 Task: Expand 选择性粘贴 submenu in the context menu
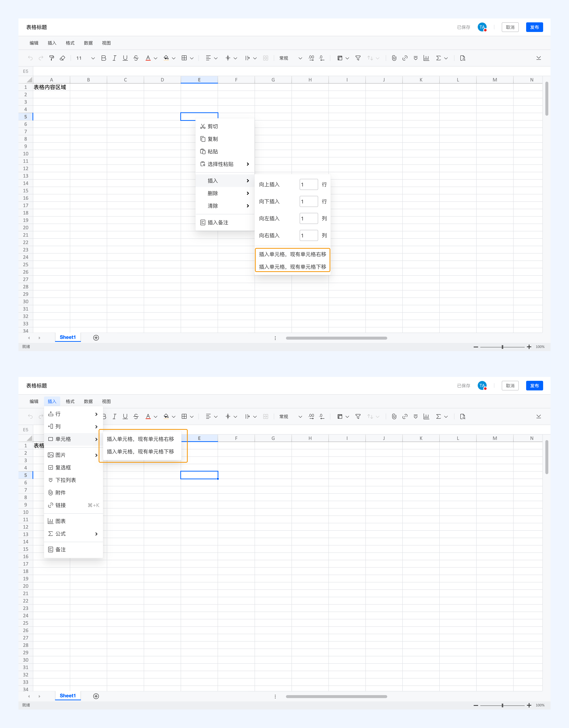[225, 164]
